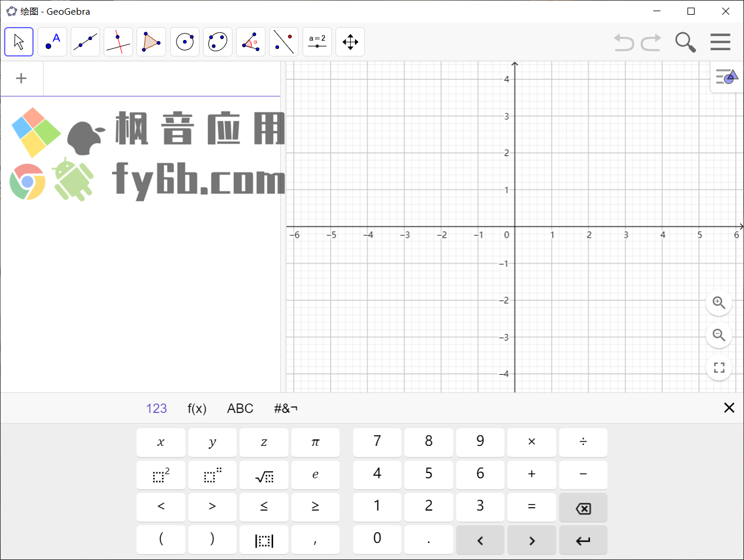Viewport: 744px width, 560px height.
Task: Tap the number 1 key
Action: (x=377, y=507)
